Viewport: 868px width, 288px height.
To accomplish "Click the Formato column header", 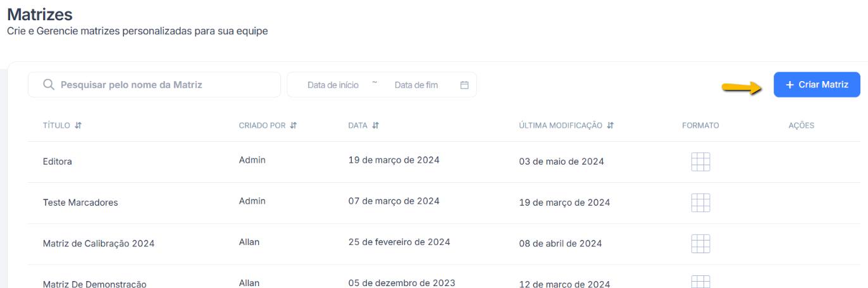I will point(700,125).
